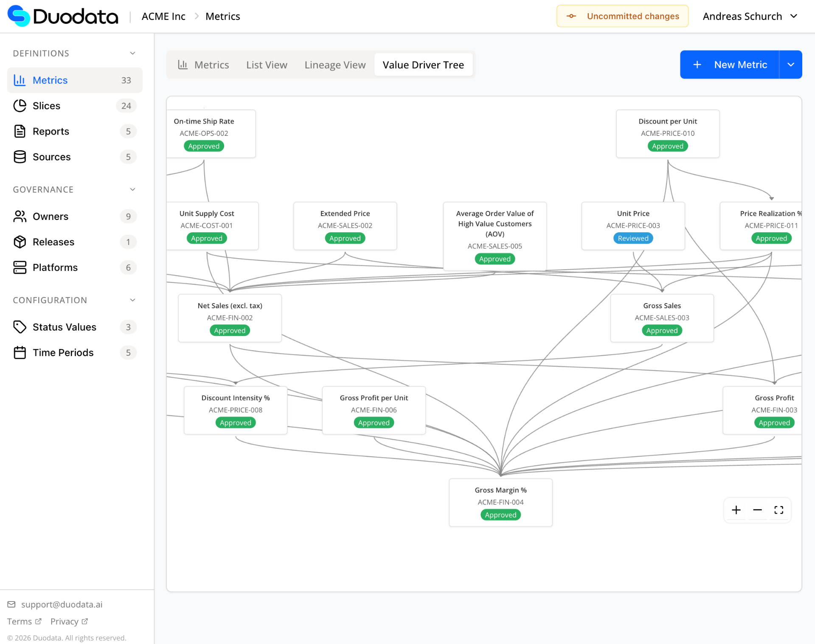Click the Time Periods calendar icon
Viewport: 815px width, 644px height.
click(20, 352)
